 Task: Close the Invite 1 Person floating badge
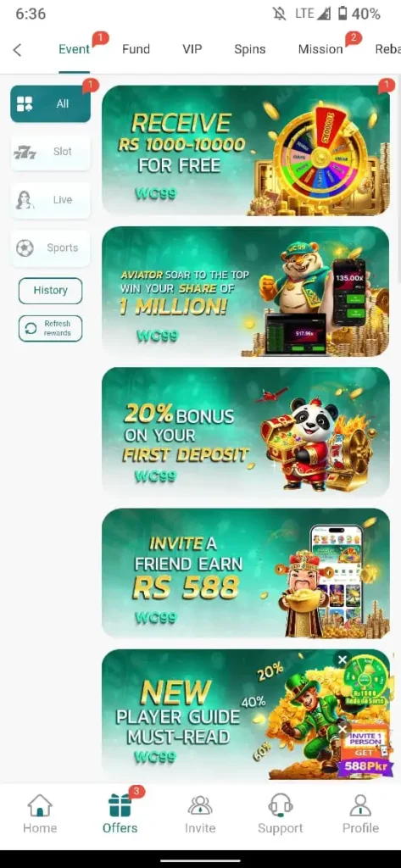343,730
